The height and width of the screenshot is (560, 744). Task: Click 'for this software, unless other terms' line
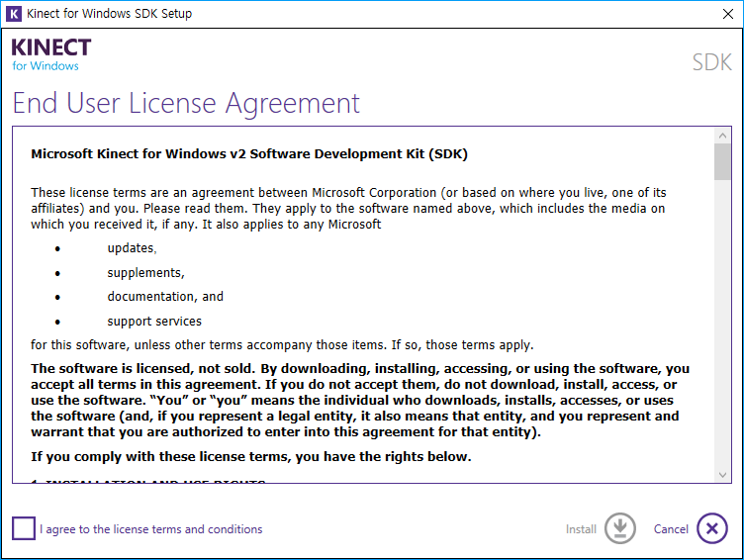[x=282, y=345]
